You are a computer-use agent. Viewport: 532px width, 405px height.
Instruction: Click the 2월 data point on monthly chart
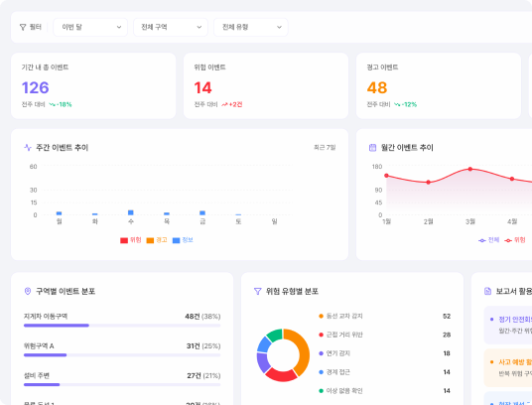(428, 182)
